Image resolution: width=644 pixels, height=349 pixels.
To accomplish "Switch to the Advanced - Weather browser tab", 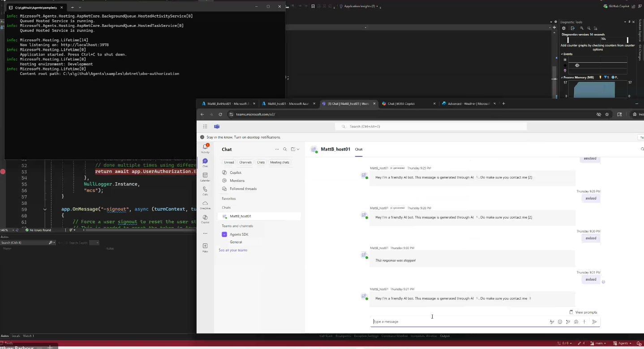I will pos(468,103).
